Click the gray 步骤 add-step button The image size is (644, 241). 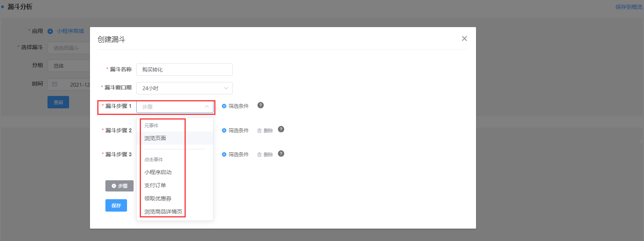119,186
